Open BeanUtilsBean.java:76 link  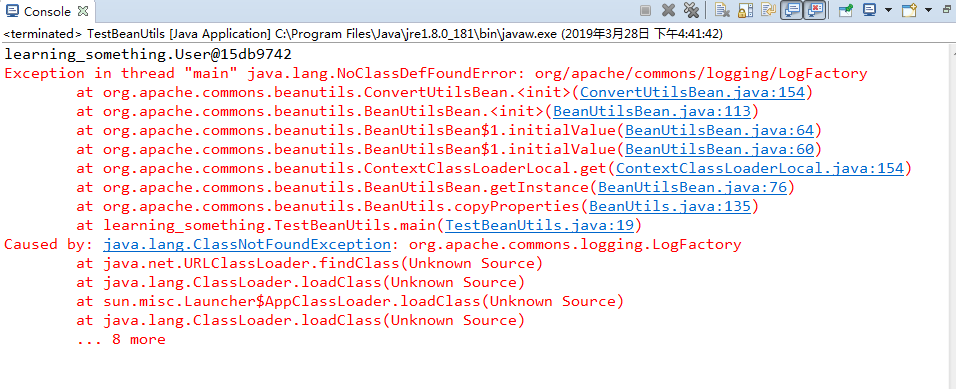click(693, 187)
